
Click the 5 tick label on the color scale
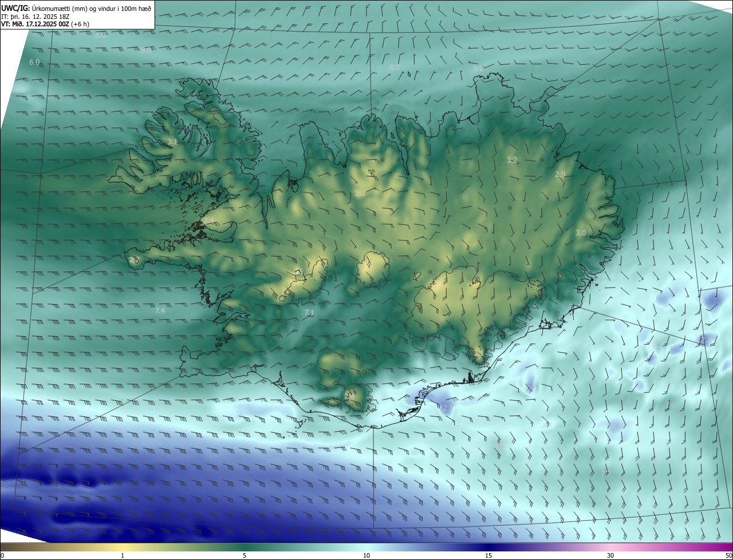245,555
